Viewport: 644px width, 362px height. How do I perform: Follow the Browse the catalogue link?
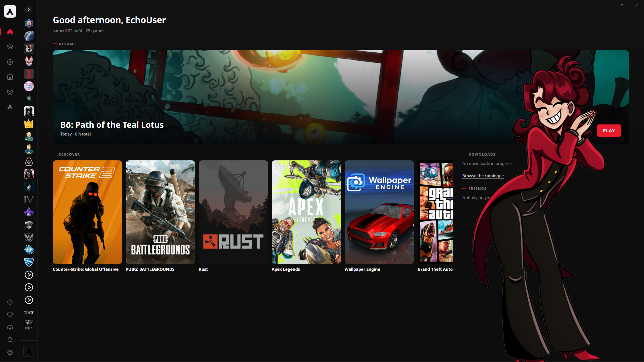coord(483,176)
